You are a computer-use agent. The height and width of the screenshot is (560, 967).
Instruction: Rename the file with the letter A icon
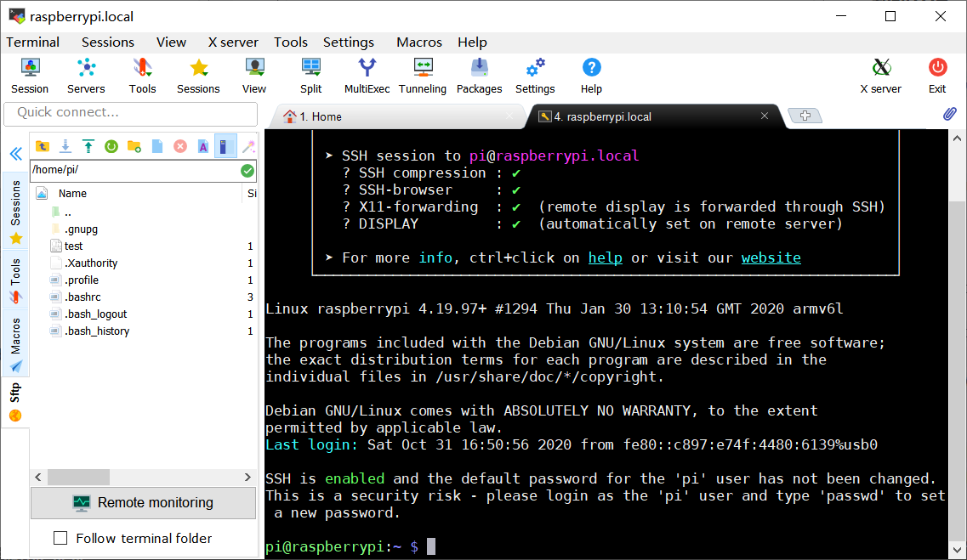click(203, 146)
